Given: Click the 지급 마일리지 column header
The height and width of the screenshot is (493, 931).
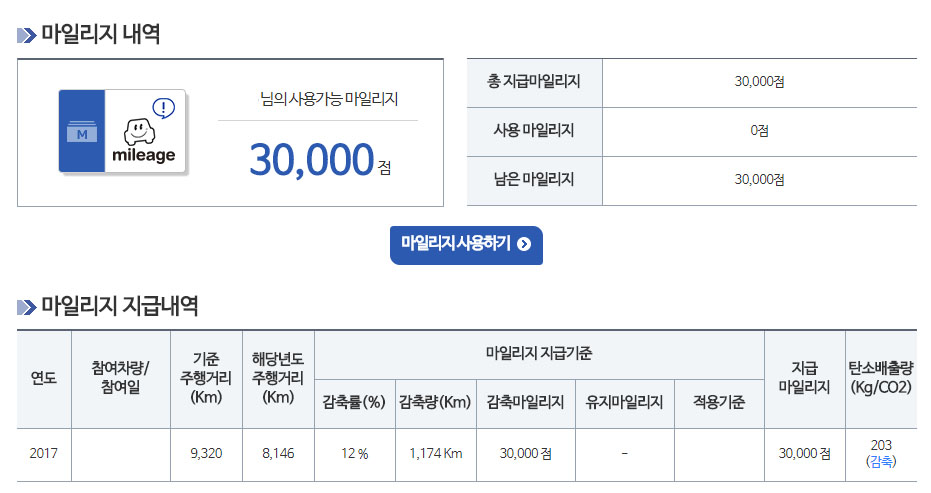Looking at the screenshot, I should 805,379.
